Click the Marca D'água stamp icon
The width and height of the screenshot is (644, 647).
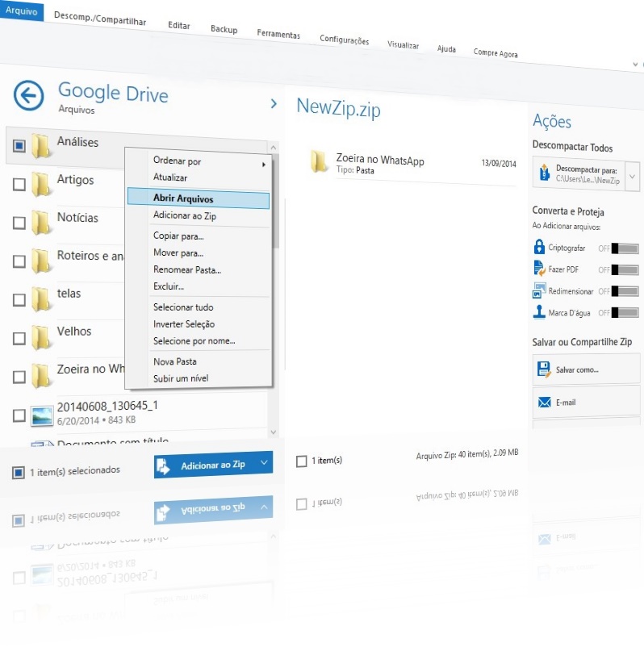pyautogui.click(x=539, y=312)
